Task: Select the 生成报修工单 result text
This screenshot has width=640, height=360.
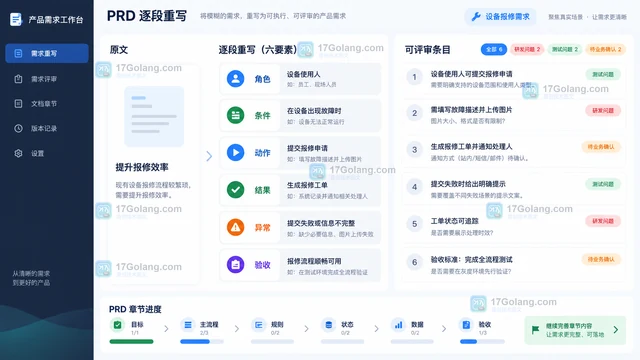Action: (x=307, y=185)
